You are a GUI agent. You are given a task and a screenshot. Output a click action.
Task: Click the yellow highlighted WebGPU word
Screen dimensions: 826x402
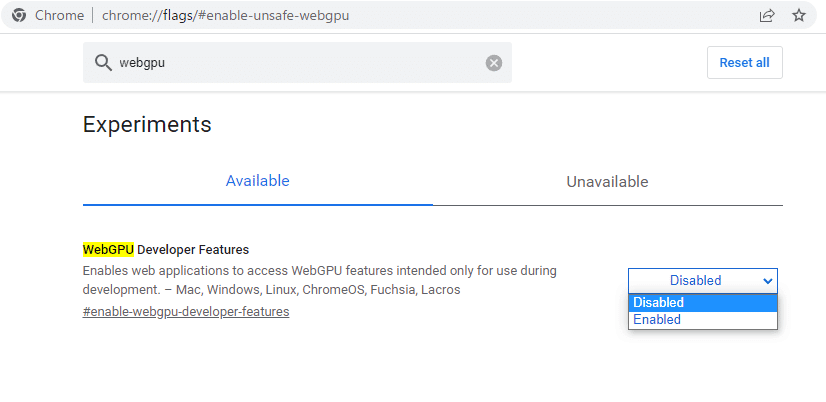tap(109, 249)
